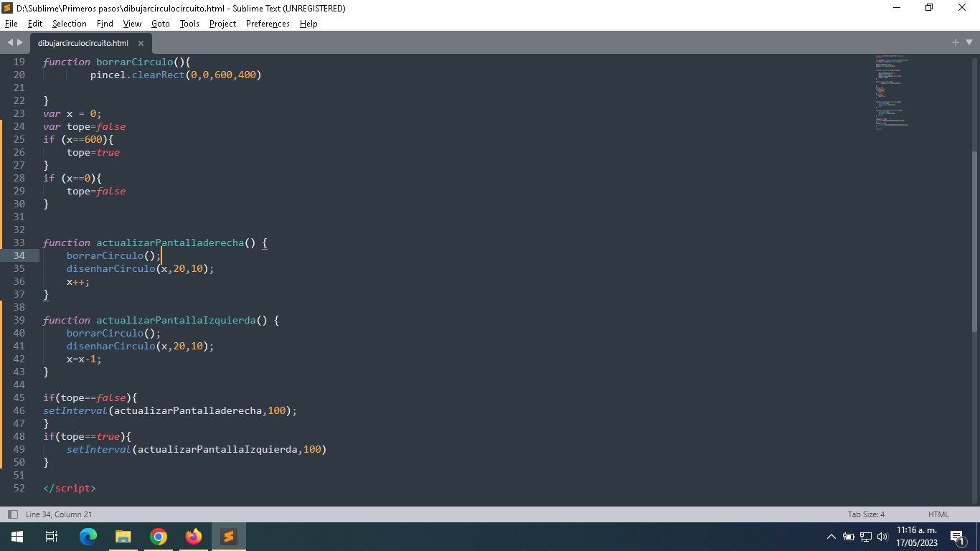The image size is (980, 551).
Task: Open the tab list dropdown arrow
Action: (969, 42)
